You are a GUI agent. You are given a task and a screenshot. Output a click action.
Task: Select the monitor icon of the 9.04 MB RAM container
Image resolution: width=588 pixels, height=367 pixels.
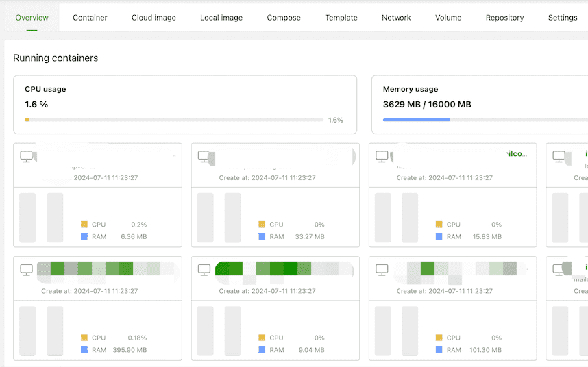click(x=204, y=270)
